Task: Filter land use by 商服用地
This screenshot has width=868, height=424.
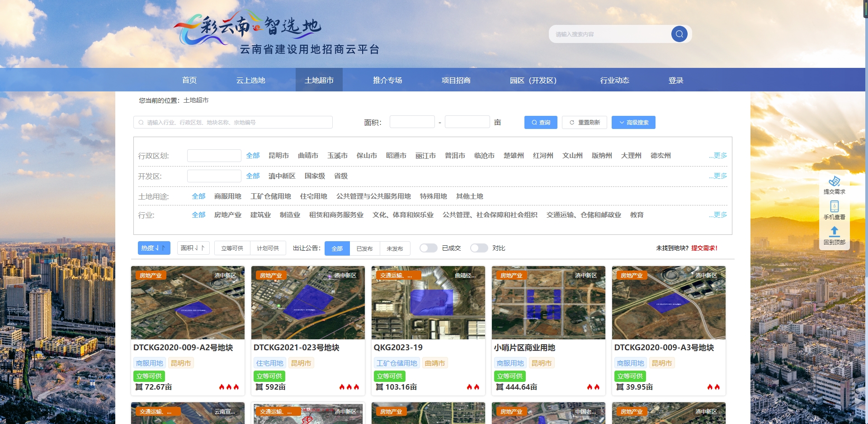Action: [228, 196]
